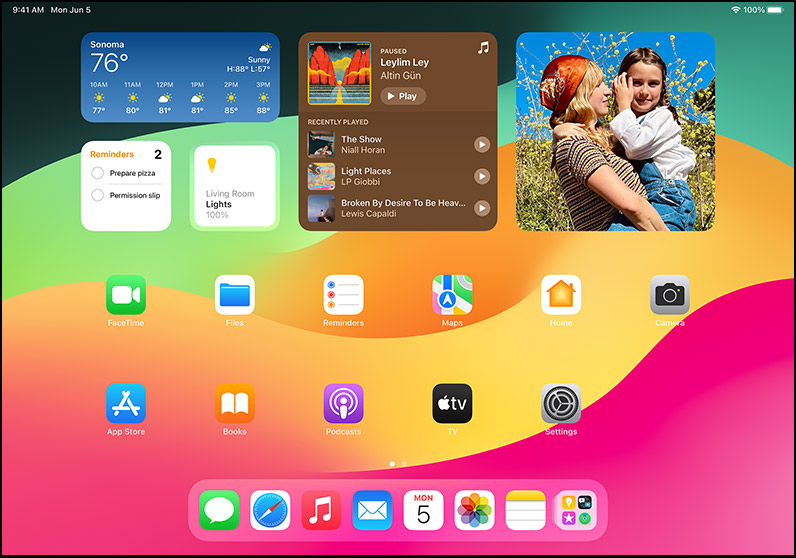Check off Prepare pizza reminder
Screen dimensions: 796x558
click(x=97, y=173)
